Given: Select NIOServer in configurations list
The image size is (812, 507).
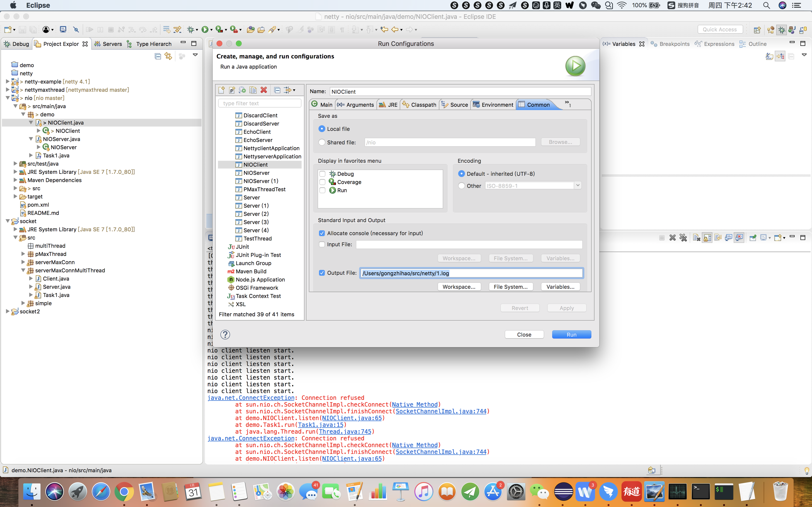Looking at the screenshot, I should 256,173.
